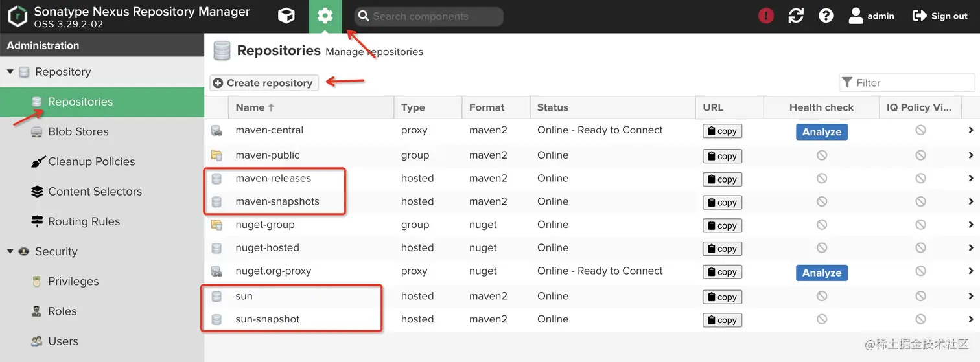Click the maven-central proxy repository icon

click(216, 131)
